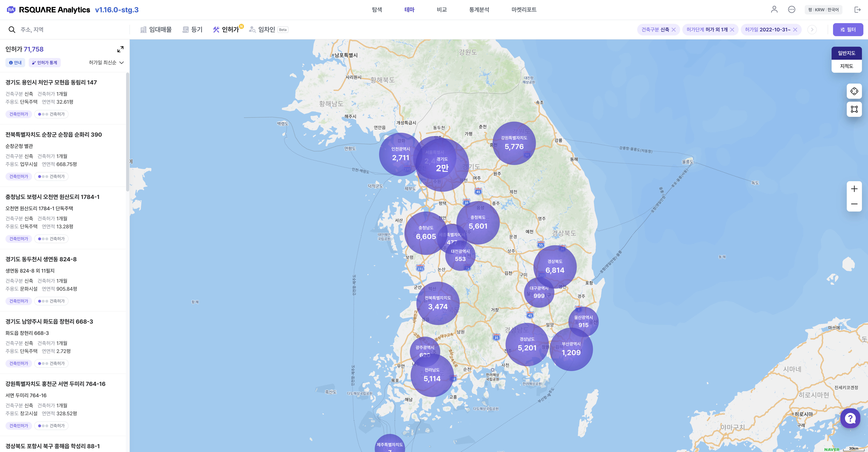Screen dimensions: 868x452
Task: Click the map locate/crosshair tool icon
Action: 854,91
